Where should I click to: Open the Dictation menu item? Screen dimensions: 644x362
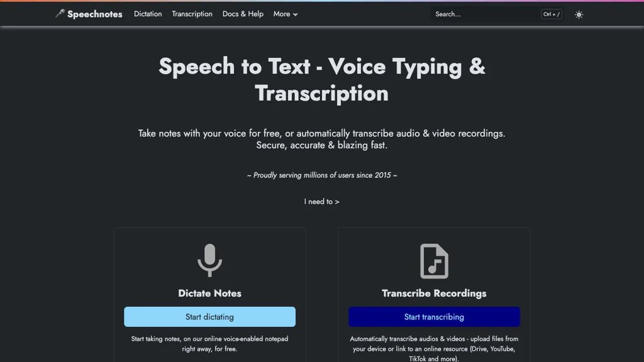pyautogui.click(x=148, y=14)
